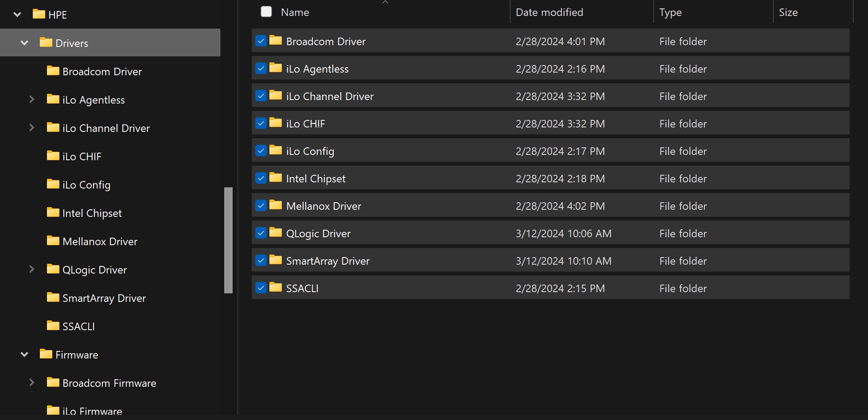This screenshot has width=868, height=420.
Task: Uncheck the SSACLI row checkbox
Action: [261, 288]
